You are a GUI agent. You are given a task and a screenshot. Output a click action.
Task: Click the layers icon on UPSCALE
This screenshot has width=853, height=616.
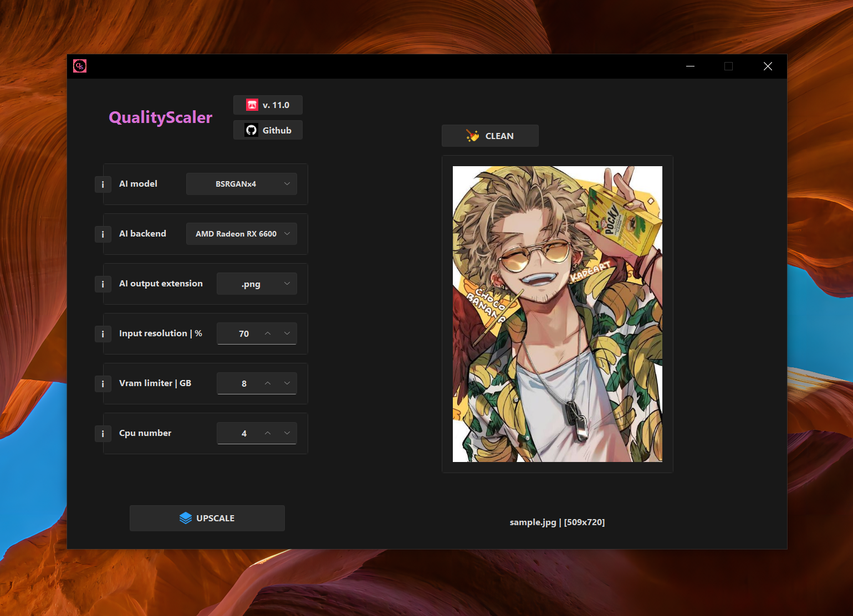(x=186, y=518)
